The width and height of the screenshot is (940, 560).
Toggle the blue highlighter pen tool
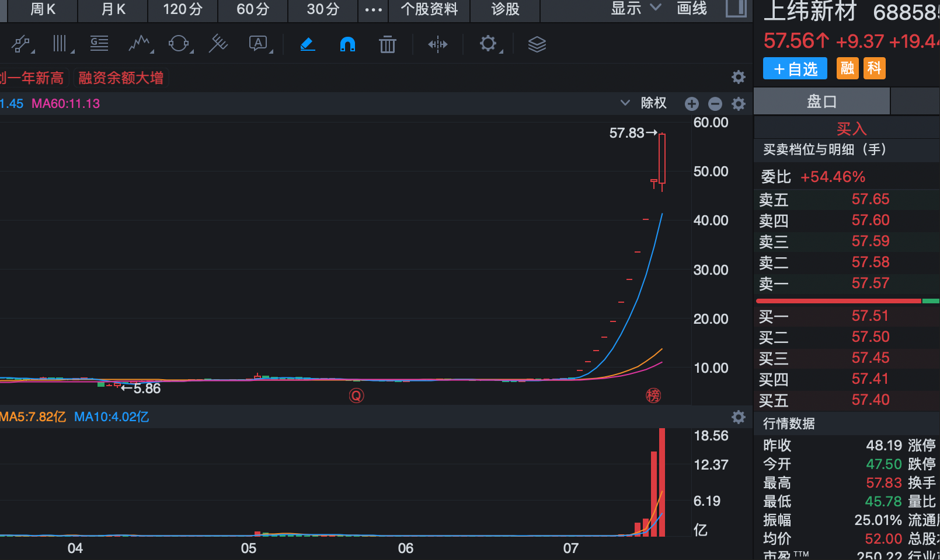[308, 44]
